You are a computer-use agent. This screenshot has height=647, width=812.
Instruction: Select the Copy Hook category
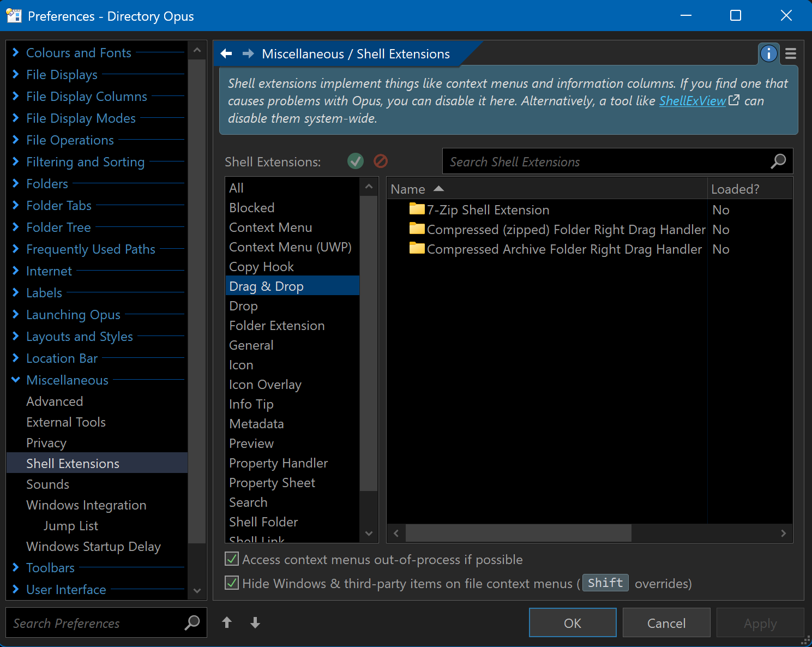(x=292, y=267)
